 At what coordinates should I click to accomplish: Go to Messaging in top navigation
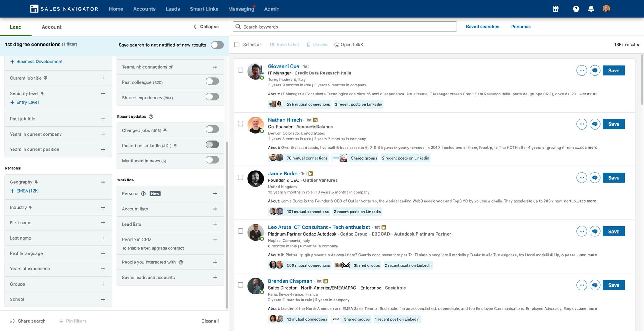241,9
